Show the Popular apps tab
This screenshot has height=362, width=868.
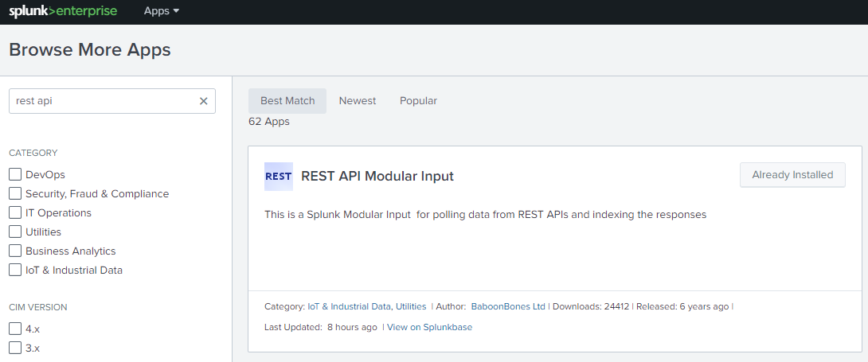[419, 101]
